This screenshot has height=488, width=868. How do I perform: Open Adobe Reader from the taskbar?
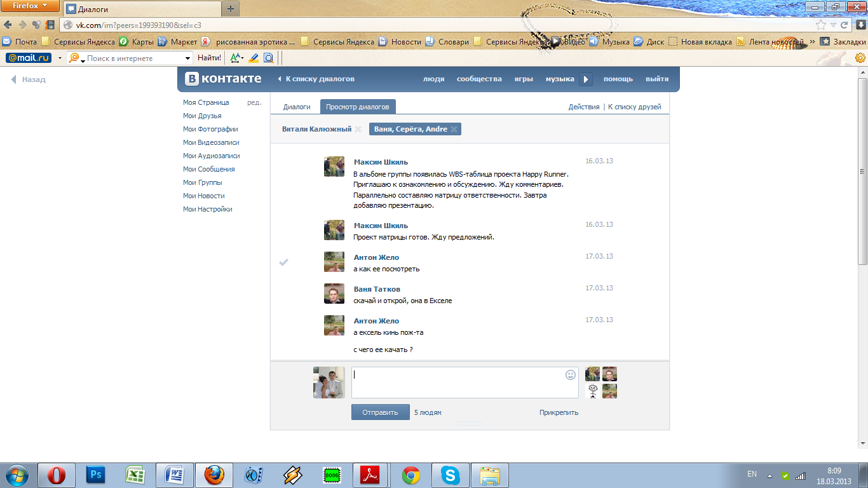370,475
